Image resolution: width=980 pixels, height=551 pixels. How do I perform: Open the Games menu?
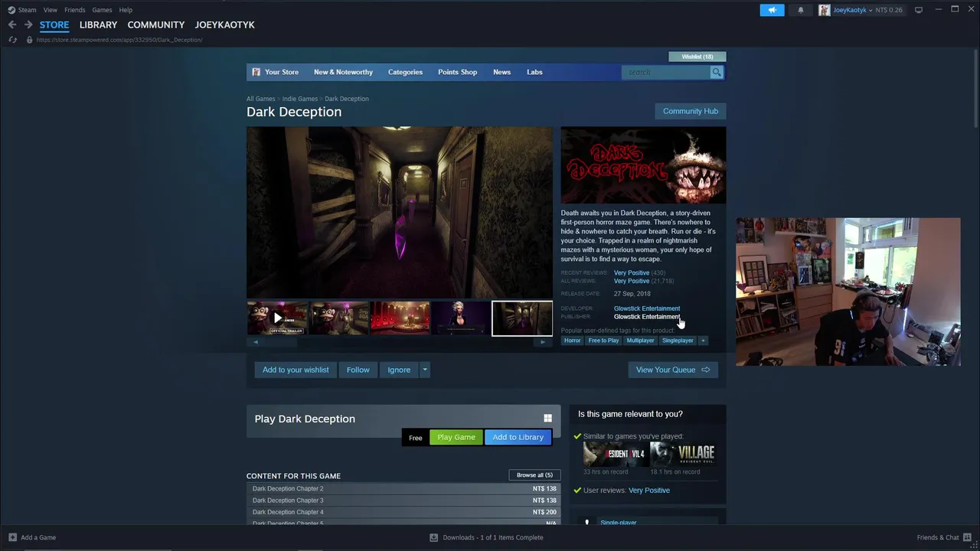coord(102,10)
